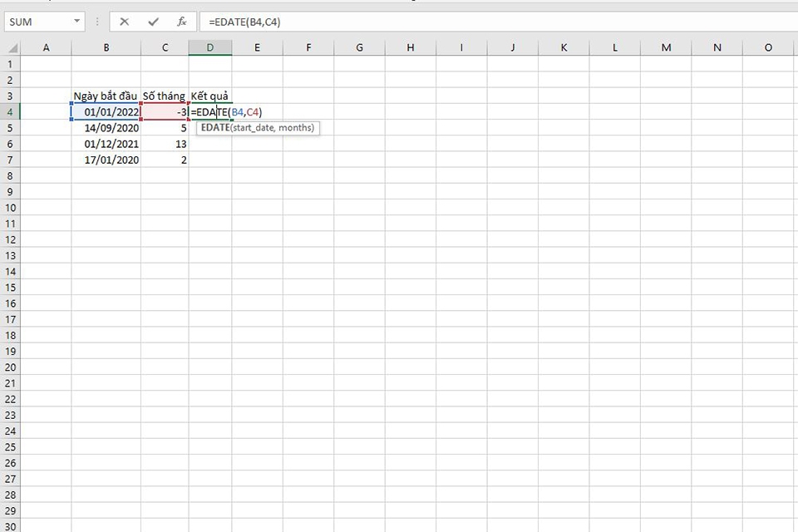The width and height of the screenshot is (798, 532).
Task: Select row 15 header
Action: pyautogui.click(x=11, y=287)
